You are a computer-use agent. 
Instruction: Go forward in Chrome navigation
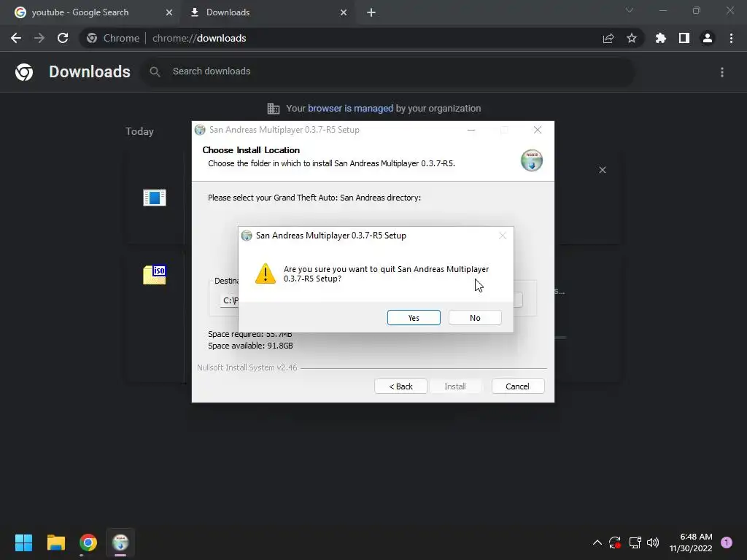click(39, 38)
